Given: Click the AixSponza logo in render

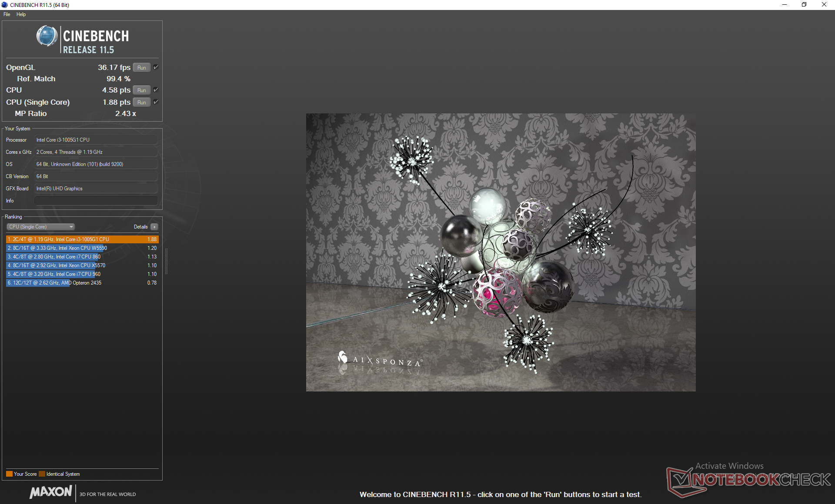Looking at the screenshot, I should pos(379,360).
